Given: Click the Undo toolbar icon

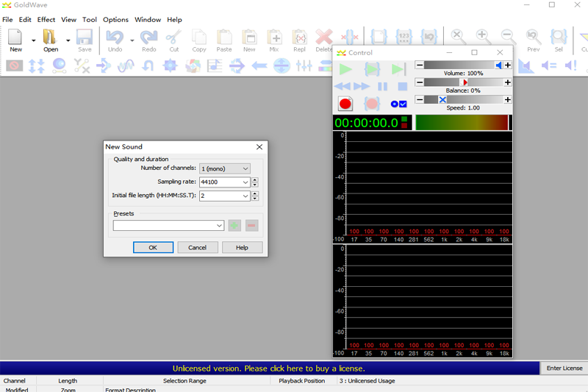Looking at the screenshot, I should (x=115, y=40).
